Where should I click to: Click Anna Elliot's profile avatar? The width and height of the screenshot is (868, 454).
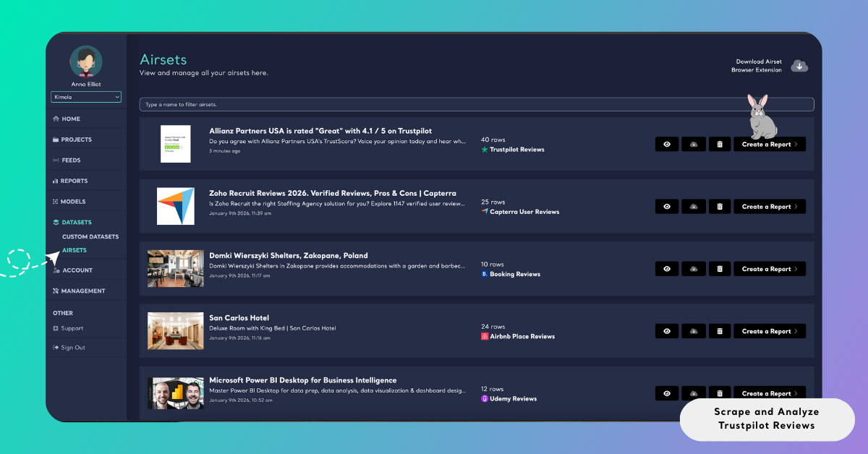pyautogui.click(x=86, y=61)
